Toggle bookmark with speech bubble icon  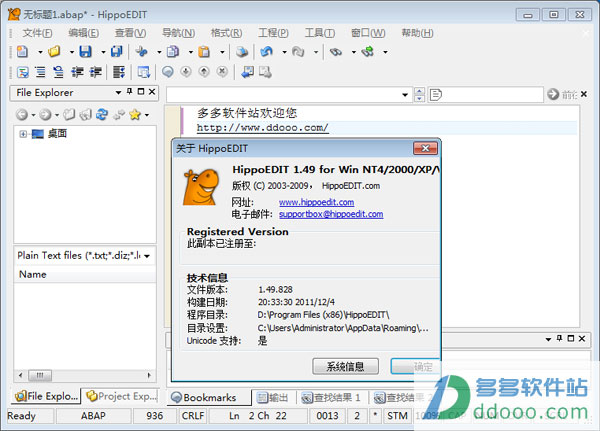pos(168,72)
